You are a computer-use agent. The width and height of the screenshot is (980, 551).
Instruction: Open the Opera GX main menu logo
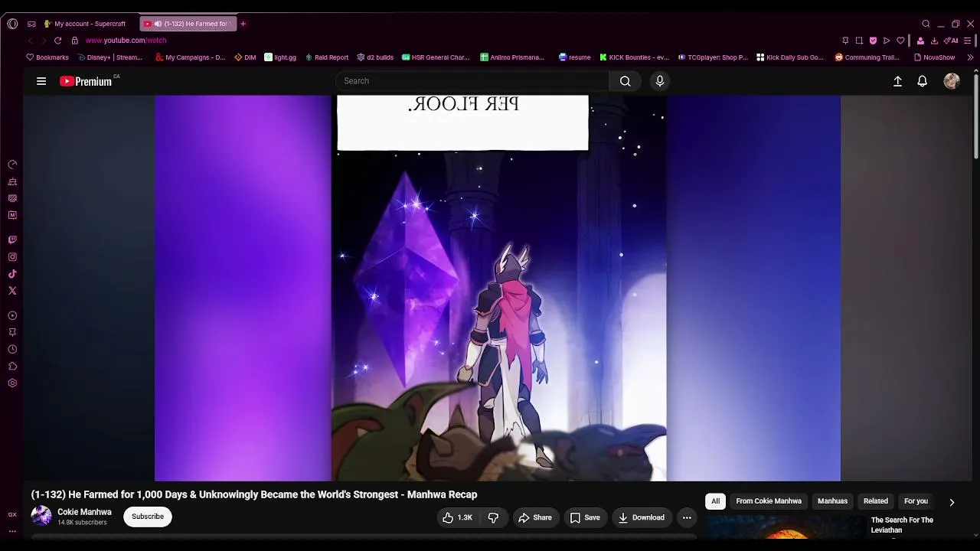click(x=12, y=24)
